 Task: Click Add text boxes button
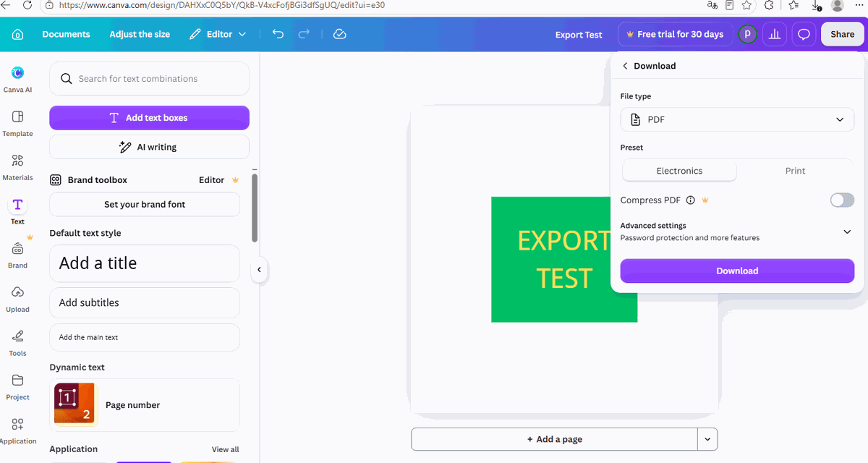(x=149, y=118)
